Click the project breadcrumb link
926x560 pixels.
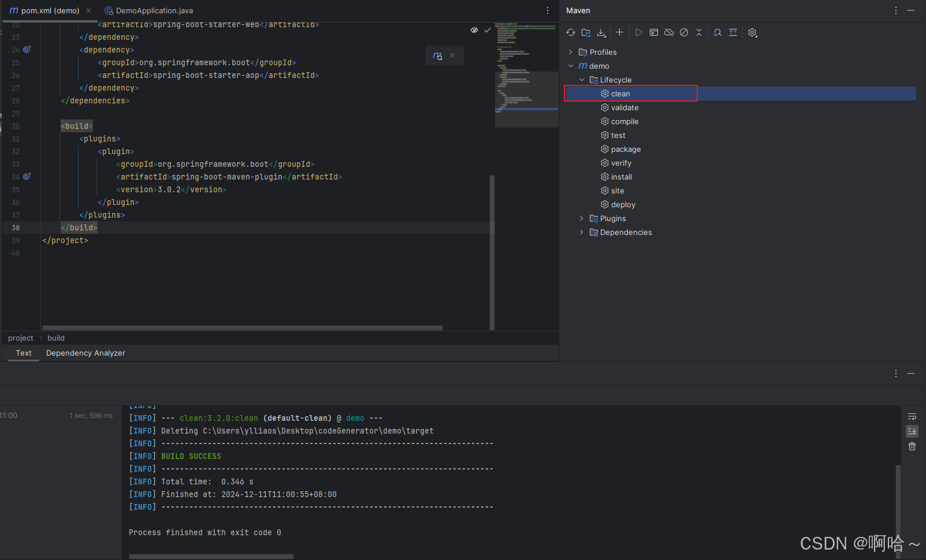tap(20, 338)
